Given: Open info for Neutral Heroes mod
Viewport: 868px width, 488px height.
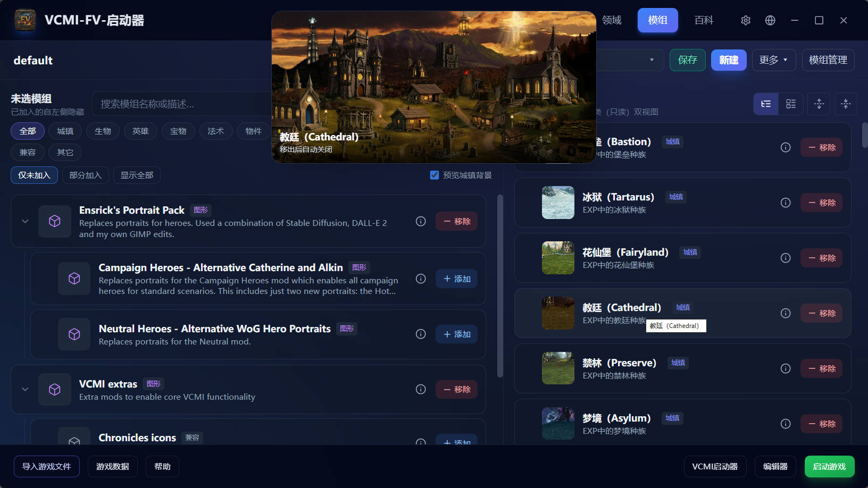Looking at the screenshot, I should 421,334.
